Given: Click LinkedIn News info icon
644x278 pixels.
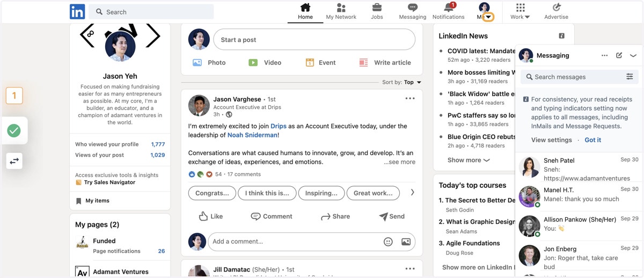Looking at the screenshot, I should (562, 36).
